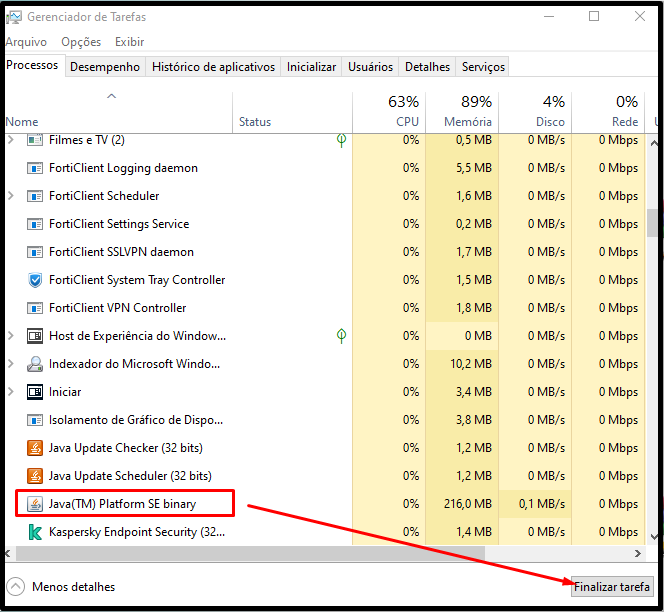The image size is (664, 612).
Task: Click the horizontal scrollbar thumb
Action: tap(250, 554)
